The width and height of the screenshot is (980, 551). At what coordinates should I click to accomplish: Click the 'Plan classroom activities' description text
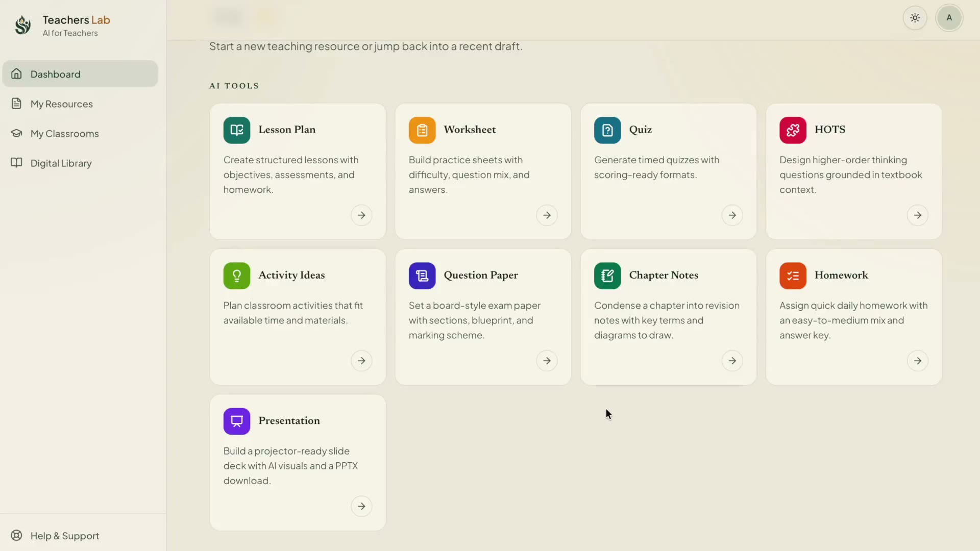tap(293, 313)
